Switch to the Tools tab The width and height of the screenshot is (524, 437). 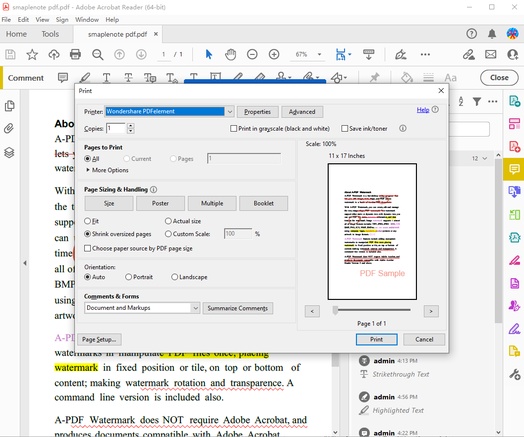pyautogui.click(x=50, y=34)
